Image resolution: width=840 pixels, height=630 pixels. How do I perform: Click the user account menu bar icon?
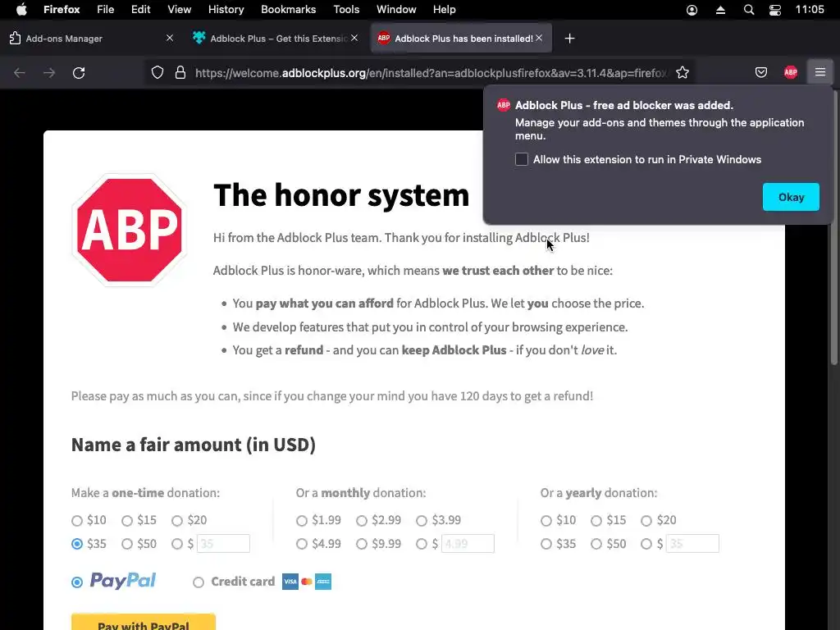point(692,10)
